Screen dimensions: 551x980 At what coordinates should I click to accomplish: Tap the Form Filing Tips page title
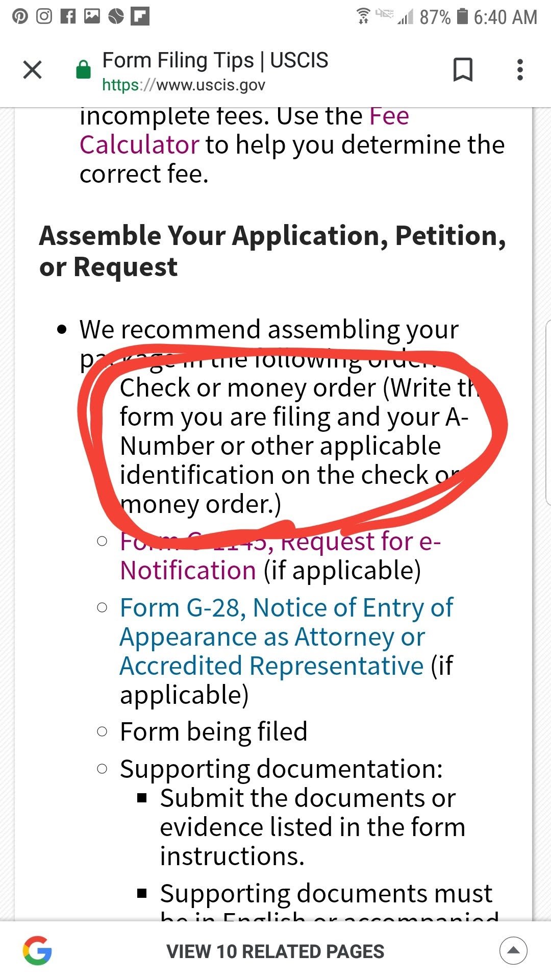click(215, 60)
